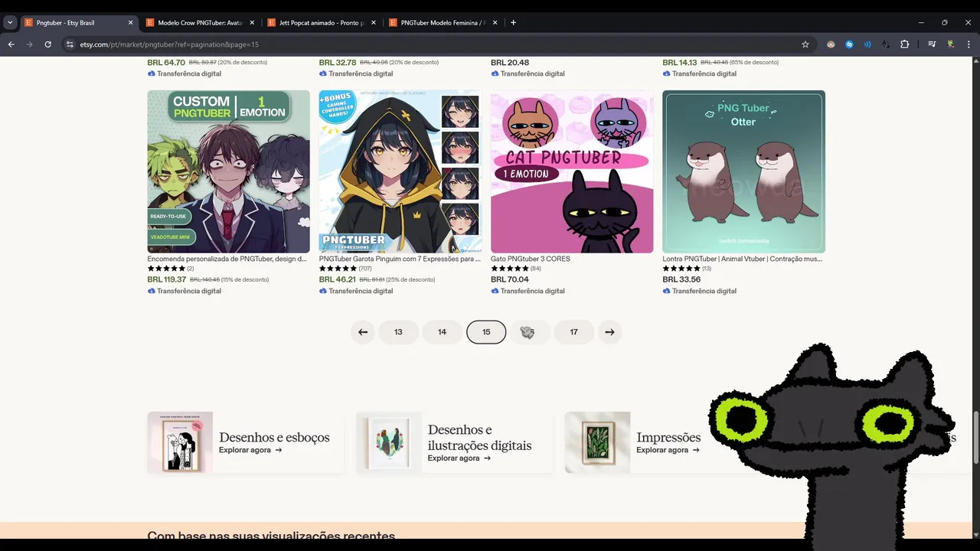Open the PNG Tuber Otter thumbnail
The image size is (980, 551).
[743, 171]
